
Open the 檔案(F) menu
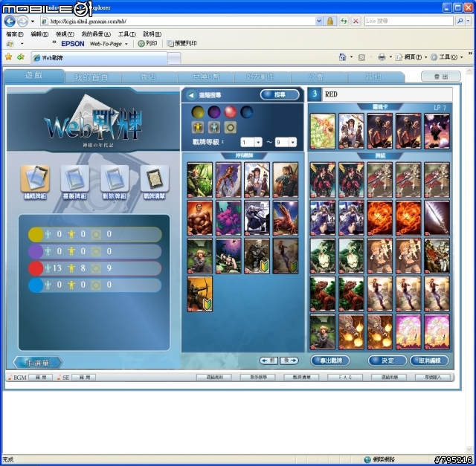[x=15, y=34]
